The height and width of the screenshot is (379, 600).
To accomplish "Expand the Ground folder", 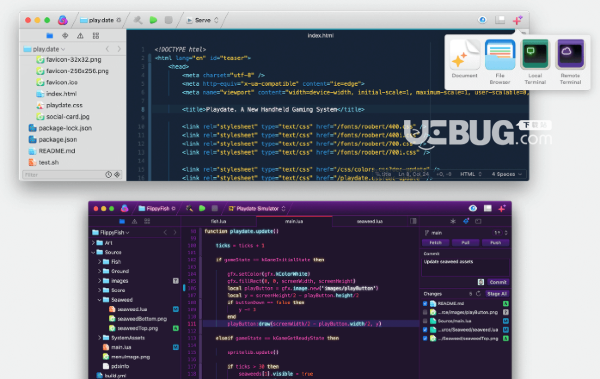I will click(99, 271).
